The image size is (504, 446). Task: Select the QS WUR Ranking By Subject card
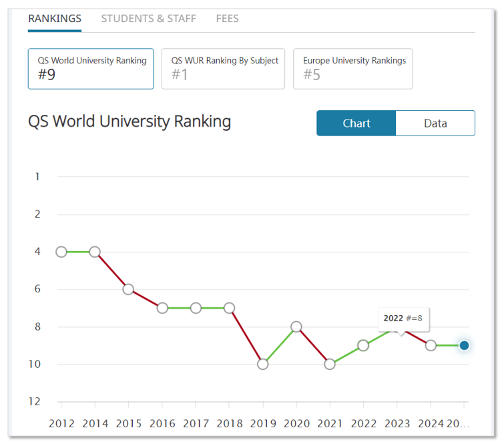pos(223,69)
